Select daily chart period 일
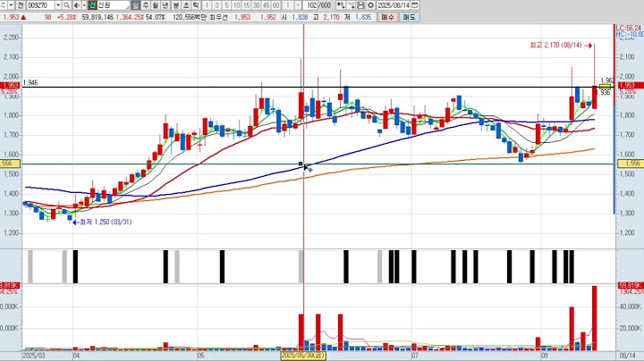The width and height of the screenshot is (644, 361). pyautogui.click(x=136, y=5)
